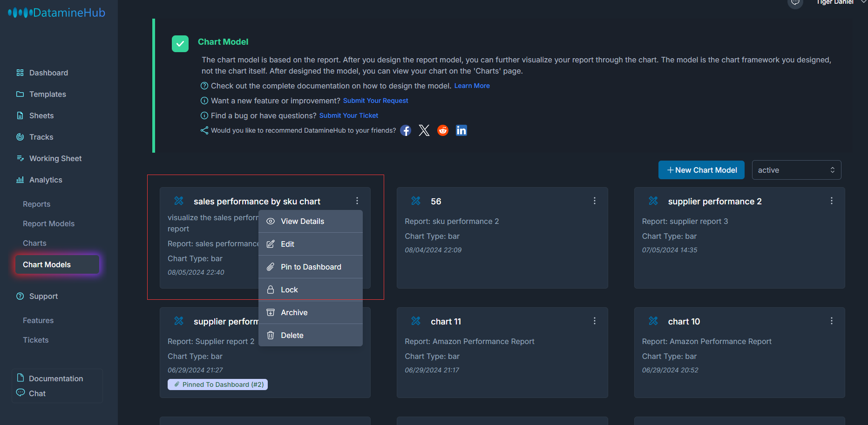Click the Chat bubble icon
Screen dimensions: 868x425
click(x=20, y=392)
